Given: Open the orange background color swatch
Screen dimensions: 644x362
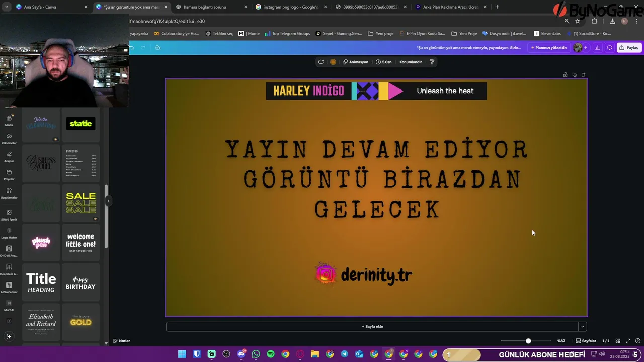Looking at the screenshot, I should click(333, 62).
